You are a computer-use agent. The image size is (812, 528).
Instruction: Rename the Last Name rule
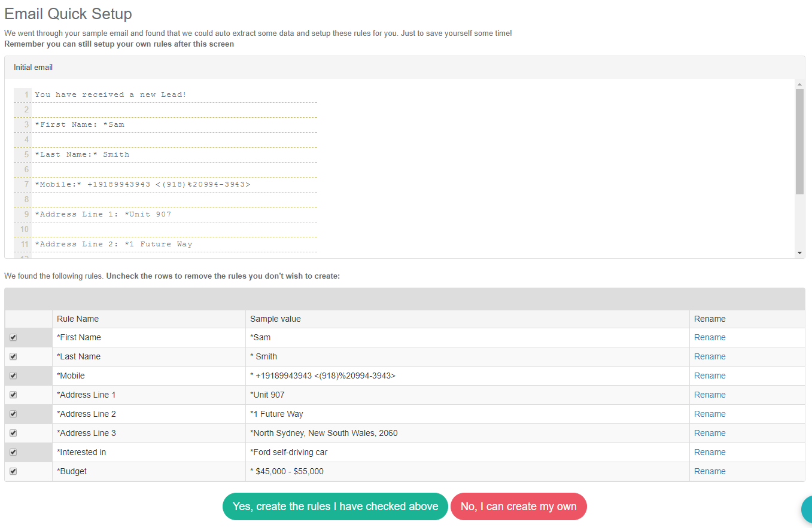[710, 356]
